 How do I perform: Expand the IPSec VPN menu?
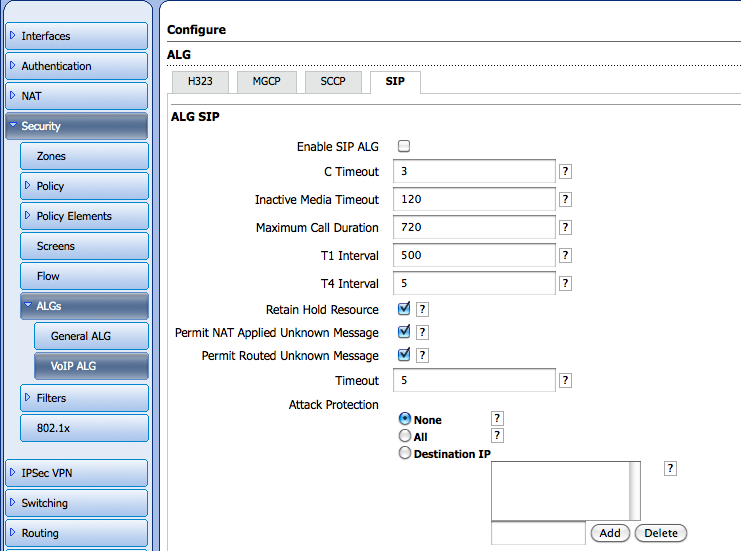click(x=77, y=473)
